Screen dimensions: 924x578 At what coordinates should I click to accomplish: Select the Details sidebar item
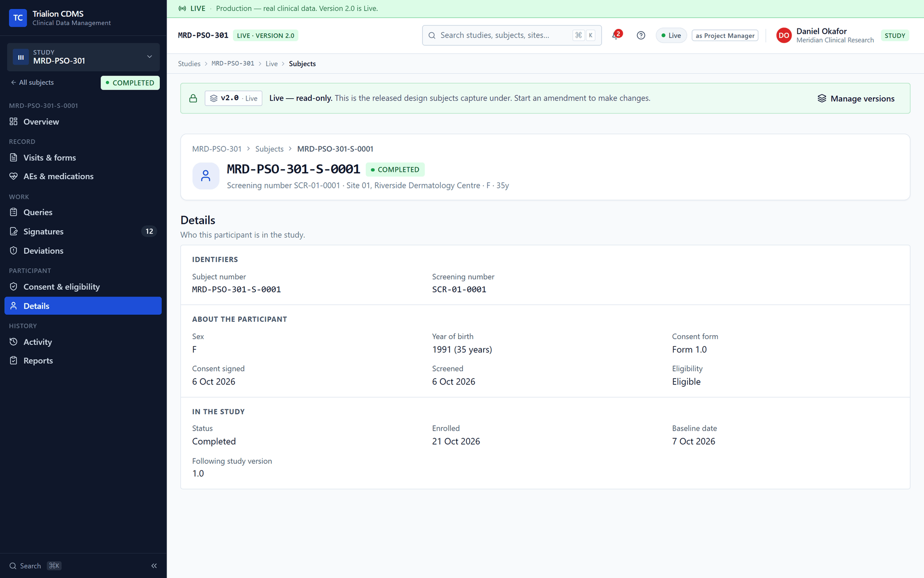[x=83, y=306]
